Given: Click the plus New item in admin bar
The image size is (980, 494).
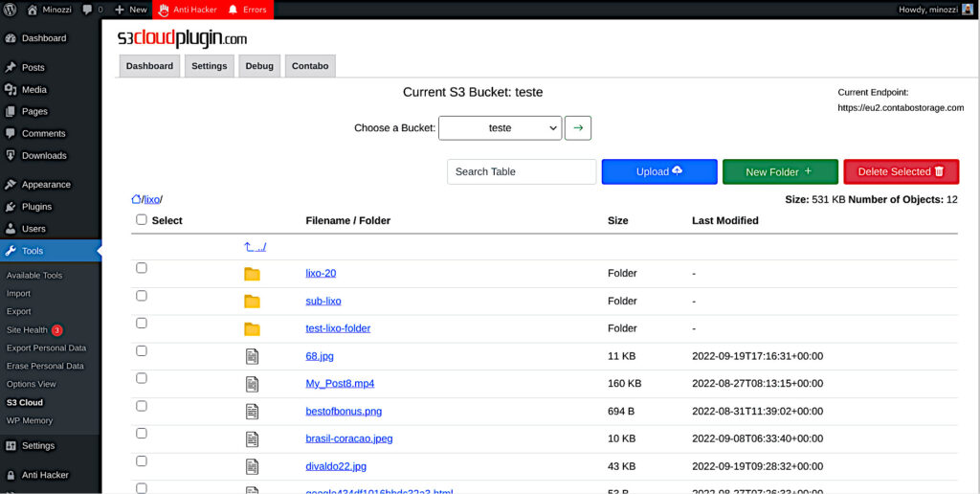Looking at the screenshot, I should point(130,10).
